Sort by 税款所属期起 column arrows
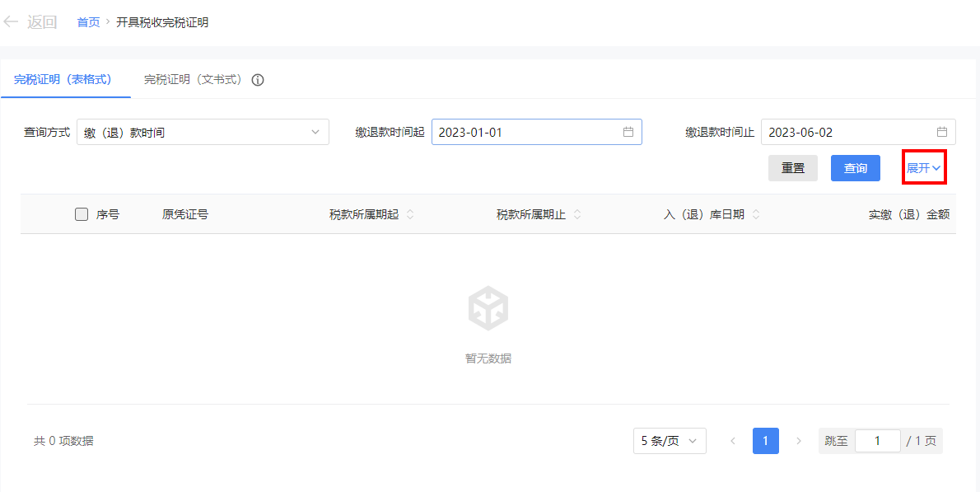The height and width of the screenshot is (492, 980). pos(410,214)
